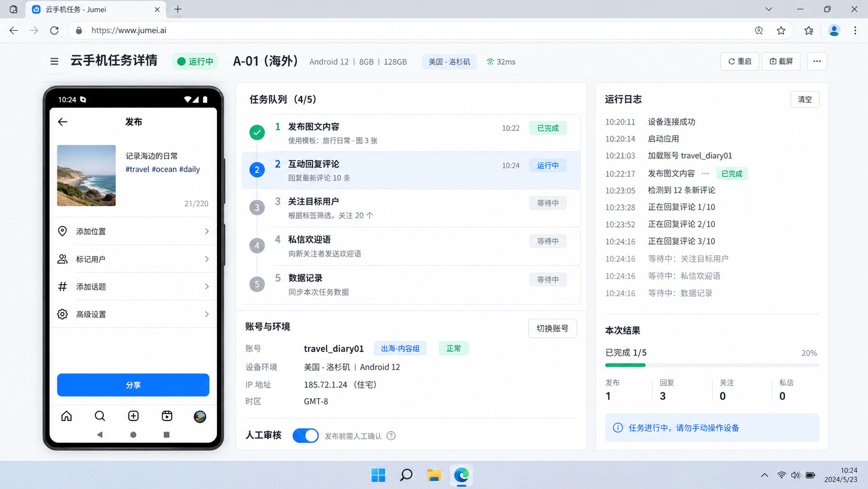Tap the blue 分享 button

point(133,385)
